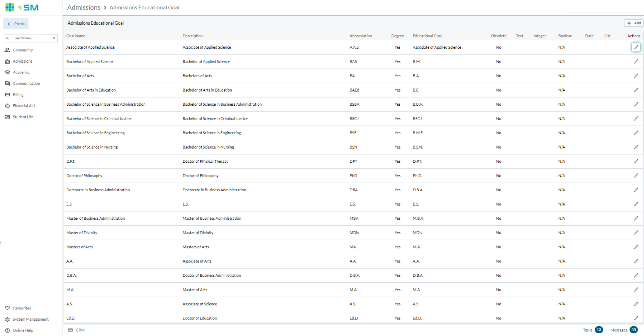Edit Bachelor of Science in Engineering row

pos(636,133)
